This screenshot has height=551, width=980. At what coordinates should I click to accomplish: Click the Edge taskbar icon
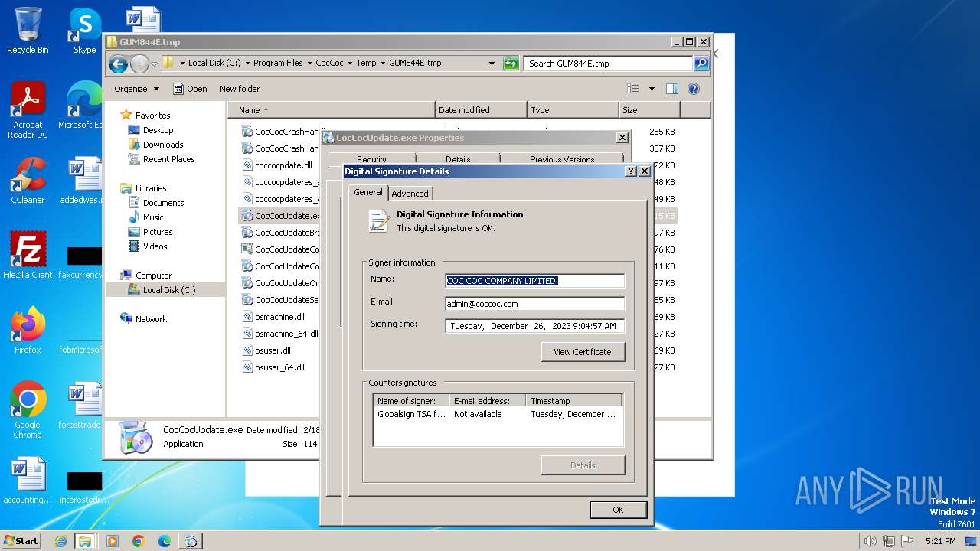[x=164, y=541]
